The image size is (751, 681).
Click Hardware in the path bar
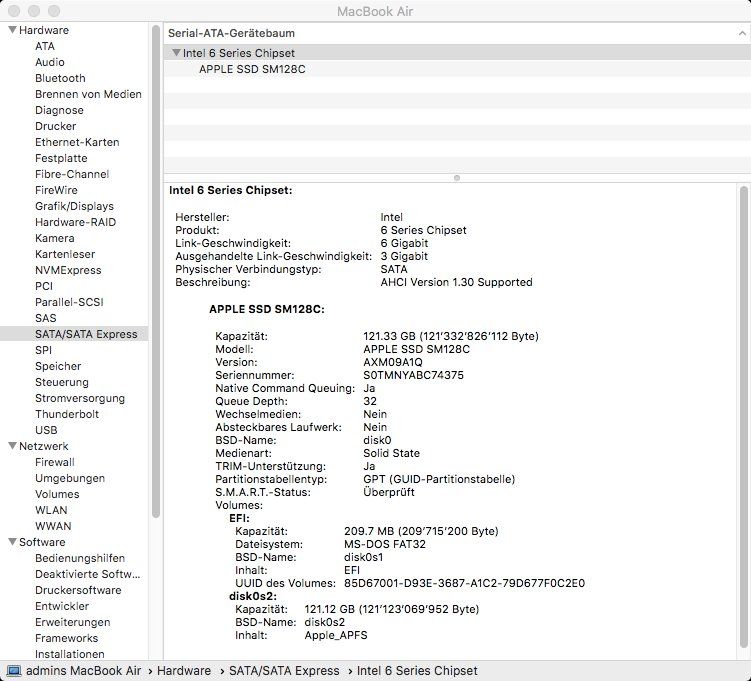pos(184,670)
